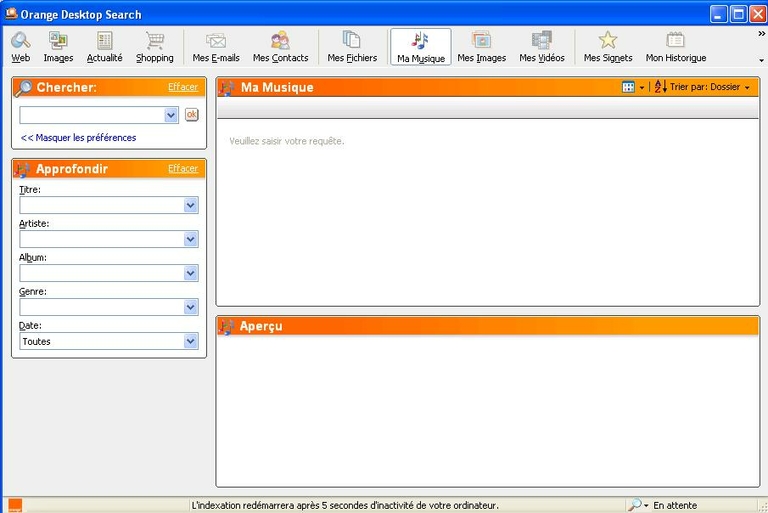
Task: Open the Mes Vidéos film icon
Action: [542, 40]
